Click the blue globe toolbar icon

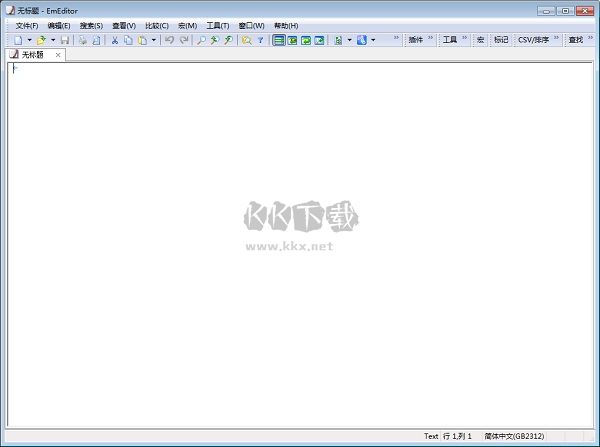362,40
